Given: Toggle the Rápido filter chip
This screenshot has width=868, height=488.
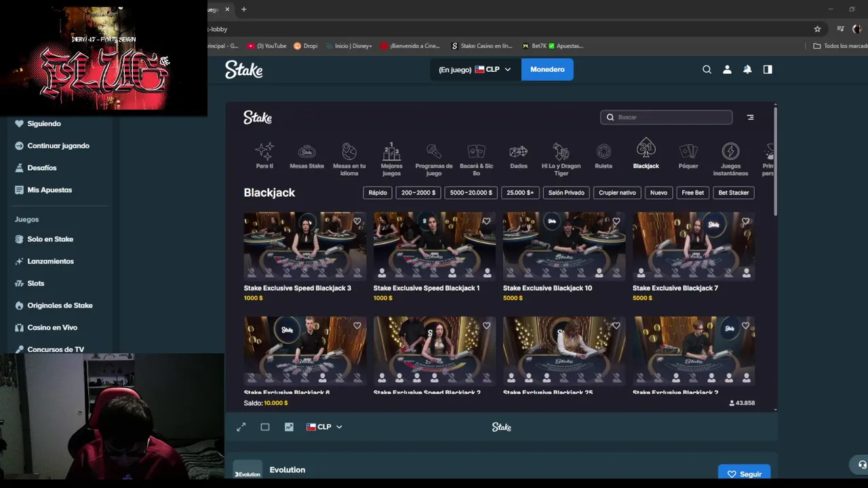Looking at the screenshot, I should click(x=378, y=192).
